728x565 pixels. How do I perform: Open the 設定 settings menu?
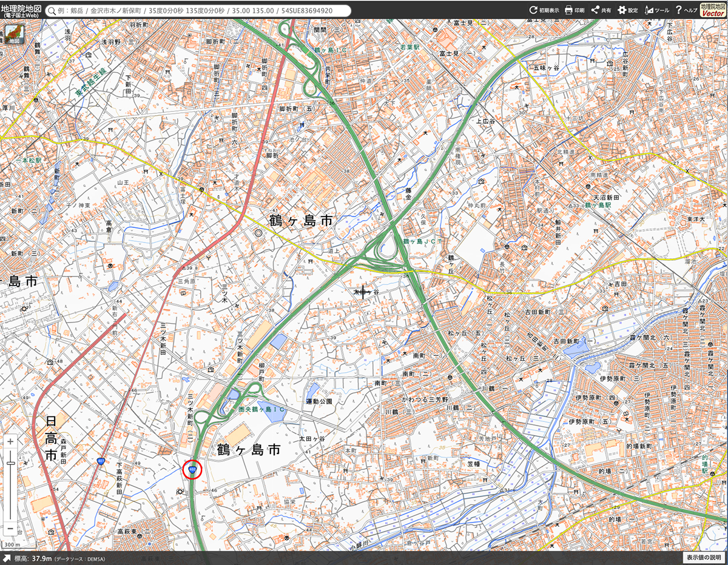tap(628, 10)
